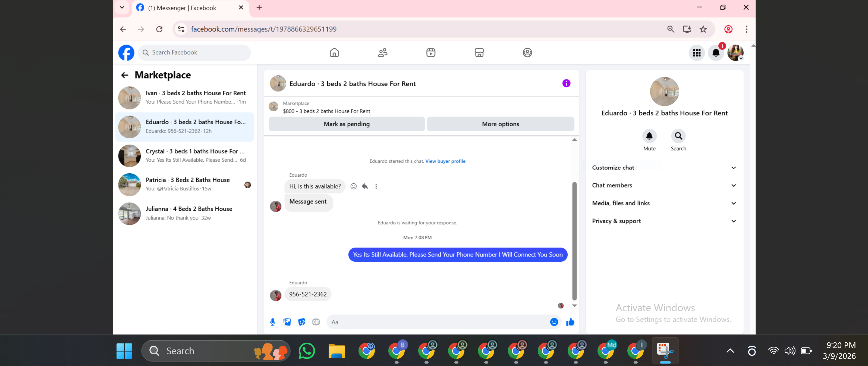868x366 pixels.
Task: Send a thumbs-up like
Action: 570,322
